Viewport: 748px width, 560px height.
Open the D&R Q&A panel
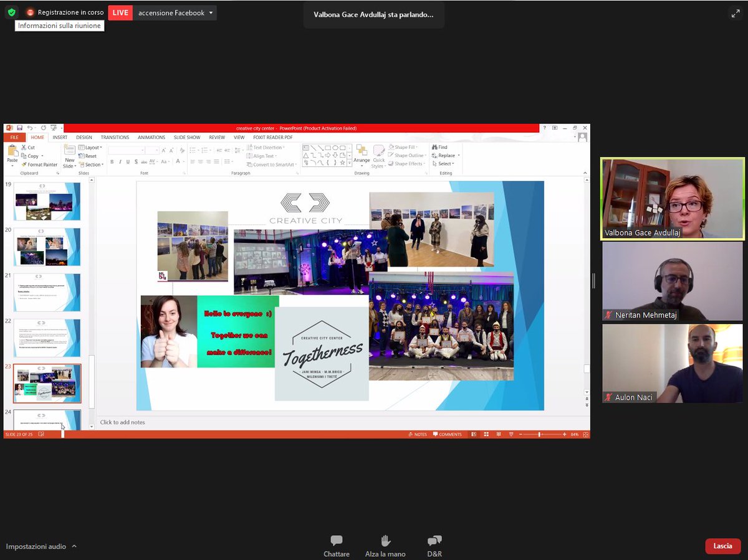pos(434,546)
